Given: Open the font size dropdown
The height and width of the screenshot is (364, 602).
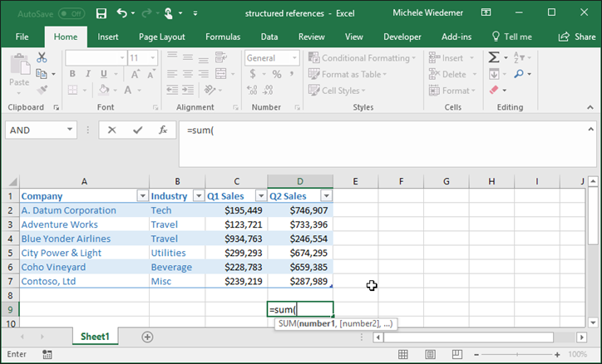Looking at the screenshot, I should pos(153,58).
